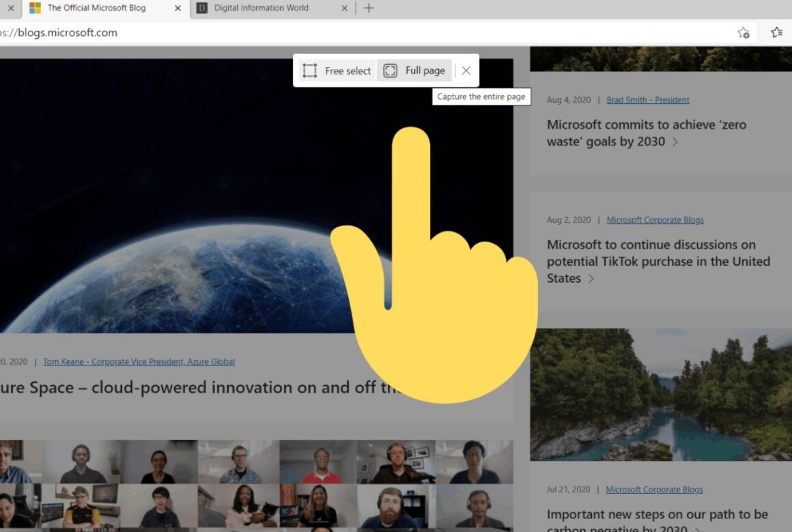Click the Full page capture frame icon
The image size is (792, 532).
390,71
